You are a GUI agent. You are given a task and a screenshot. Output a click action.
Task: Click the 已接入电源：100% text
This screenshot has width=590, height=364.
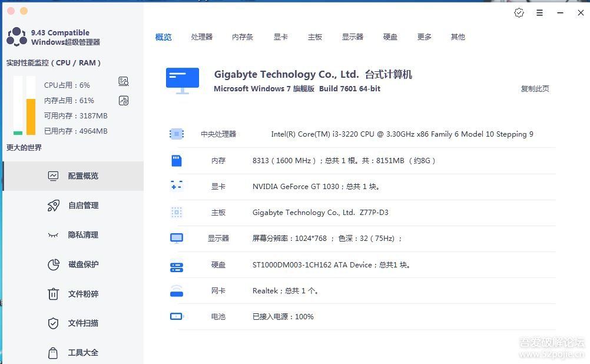[x=283, y=317]
